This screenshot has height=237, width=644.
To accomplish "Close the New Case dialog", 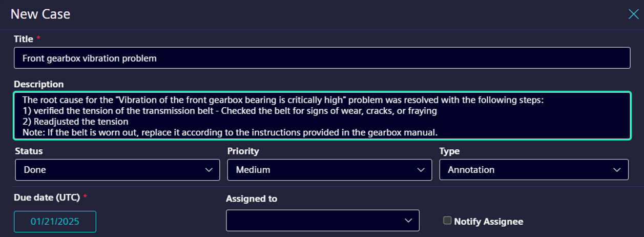I will coord(633,14).
